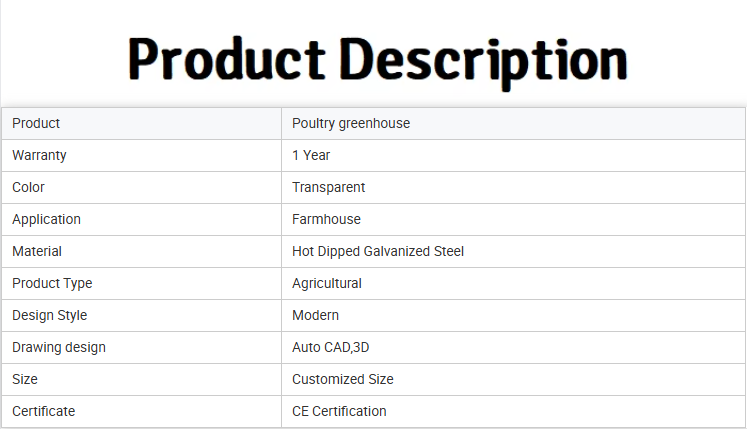
Task: Click the 1 Year warranty value
Action: [311, 155]
